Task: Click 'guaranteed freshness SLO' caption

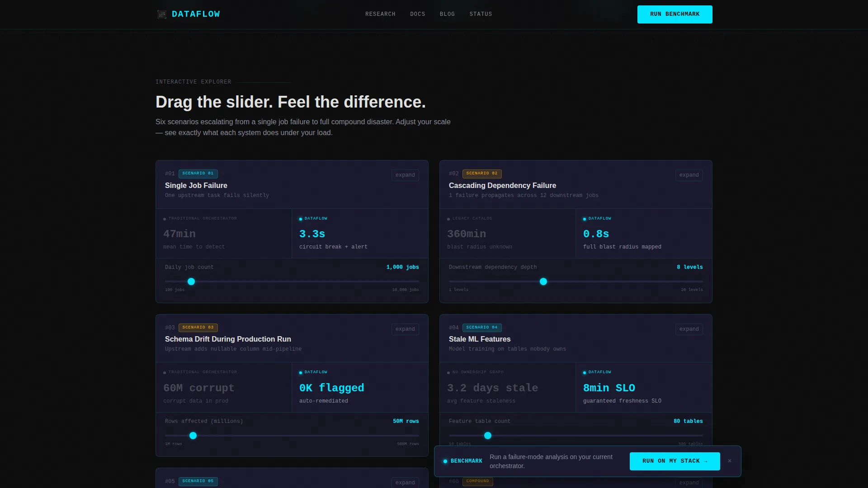Action: point(622,401)
